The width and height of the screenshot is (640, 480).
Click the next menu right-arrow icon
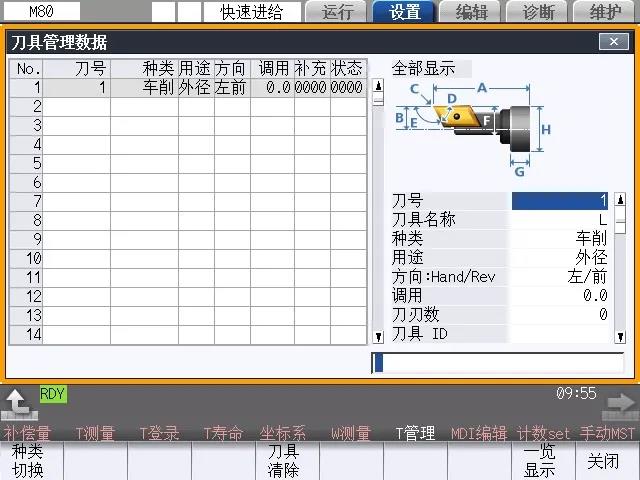pyautogui.click(x=621, y=403)
